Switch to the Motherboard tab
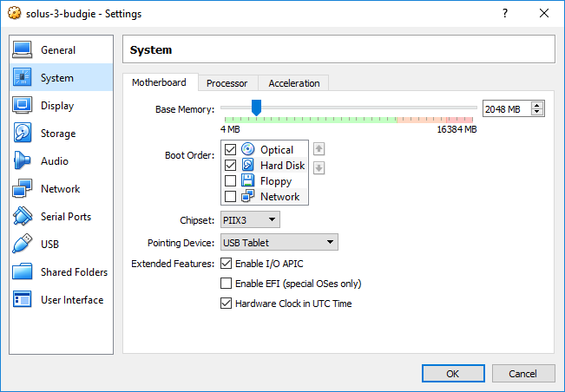The height and width of the screenshot is (392, 565). tap(160, 82)
